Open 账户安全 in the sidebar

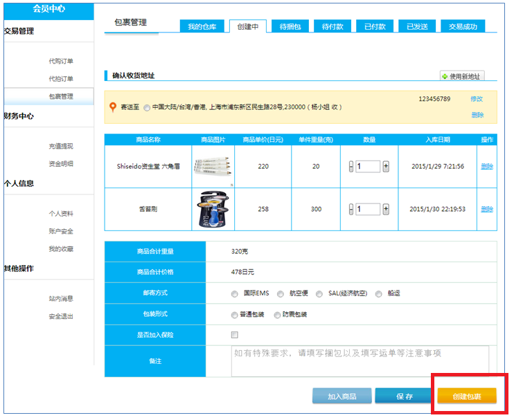coord(61,231)
